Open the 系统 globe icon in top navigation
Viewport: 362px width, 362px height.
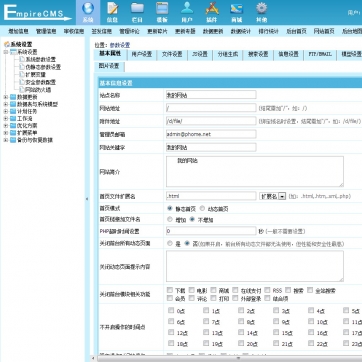click(88, 8)
